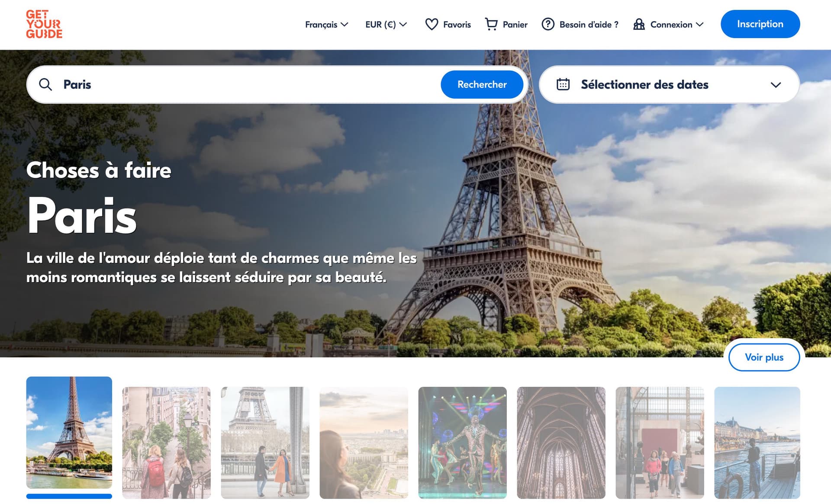The image size is (831, 504).
Task: Select the colorful cabaret show thumbnail
Action: [462, 443]
